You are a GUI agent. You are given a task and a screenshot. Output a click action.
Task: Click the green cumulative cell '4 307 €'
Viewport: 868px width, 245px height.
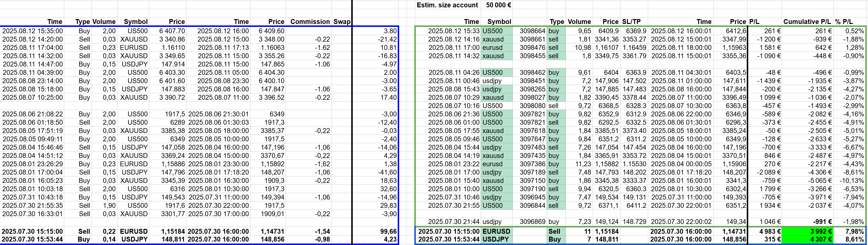(x=807, y=240)
